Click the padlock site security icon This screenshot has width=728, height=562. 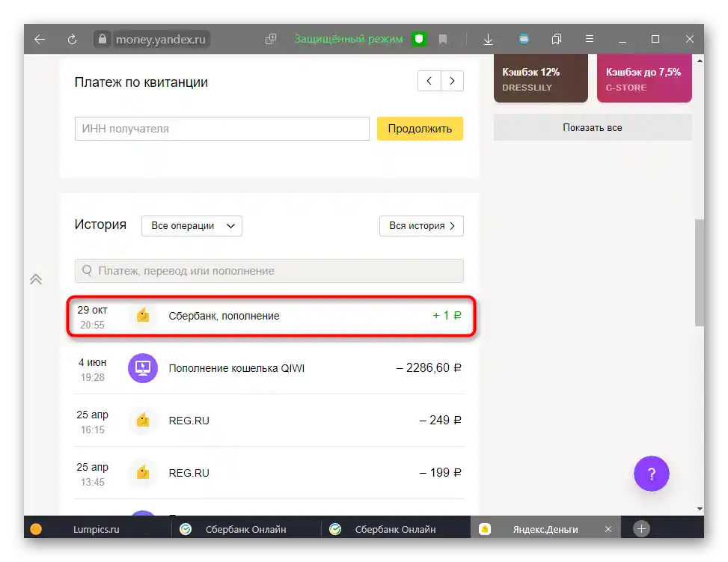(103, 39)
